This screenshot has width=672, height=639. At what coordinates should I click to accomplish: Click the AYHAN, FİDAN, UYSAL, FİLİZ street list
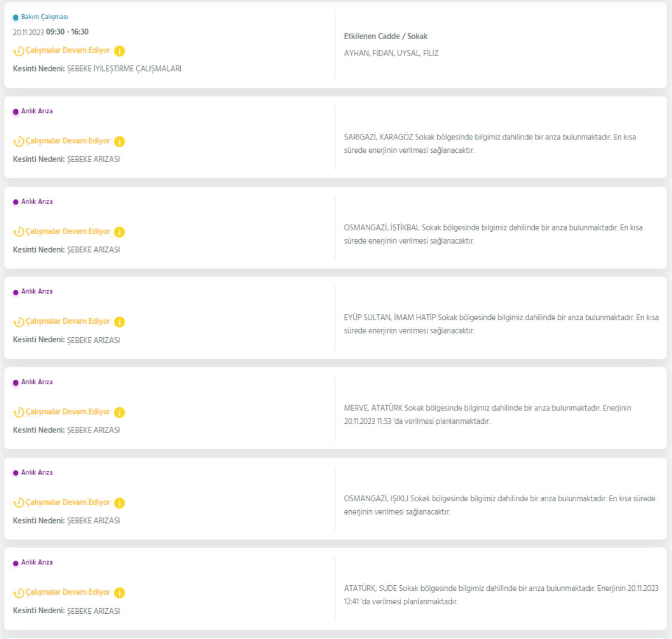click(x=391, y=53)
